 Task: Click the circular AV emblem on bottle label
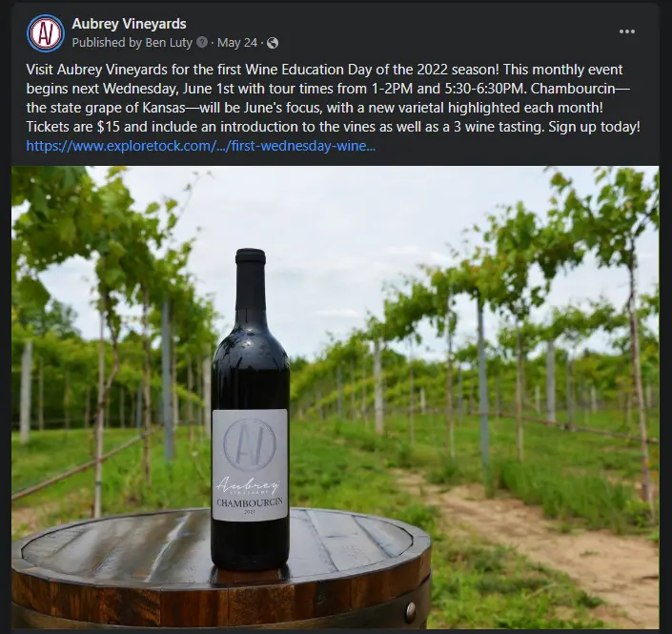(250, 443)
